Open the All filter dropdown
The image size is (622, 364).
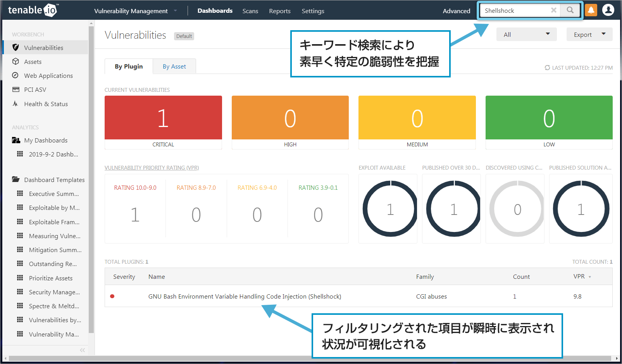click(x=526, y=34)
